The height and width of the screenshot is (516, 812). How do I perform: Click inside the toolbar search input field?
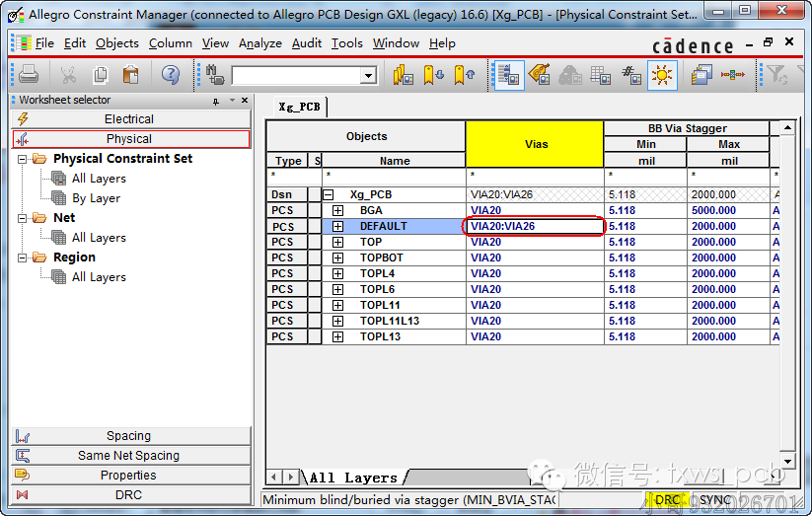(297, 76)
